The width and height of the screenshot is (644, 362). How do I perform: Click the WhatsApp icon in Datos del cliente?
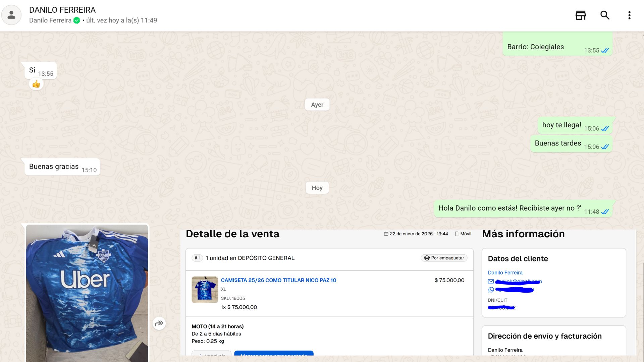[491, 290]
